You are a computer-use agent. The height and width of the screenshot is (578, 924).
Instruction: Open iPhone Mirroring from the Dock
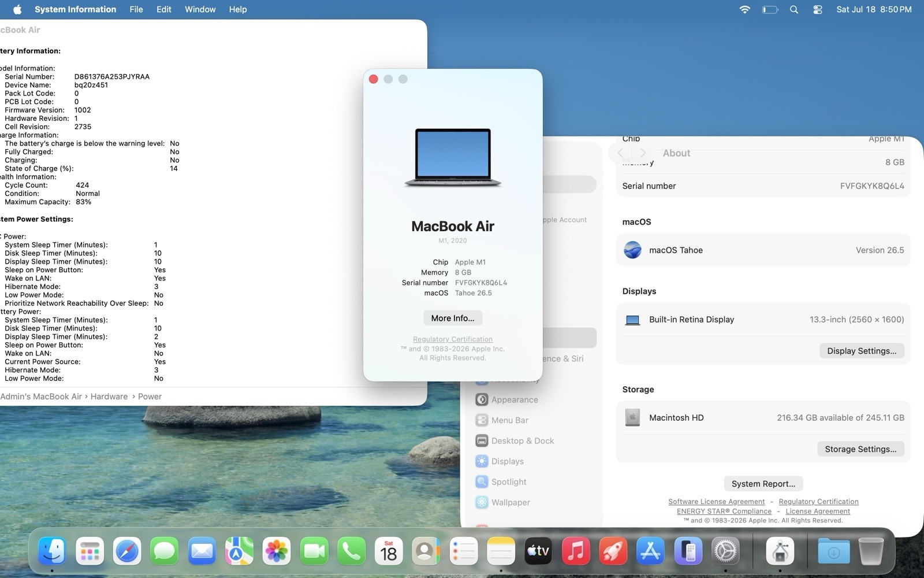click(688, 551)
